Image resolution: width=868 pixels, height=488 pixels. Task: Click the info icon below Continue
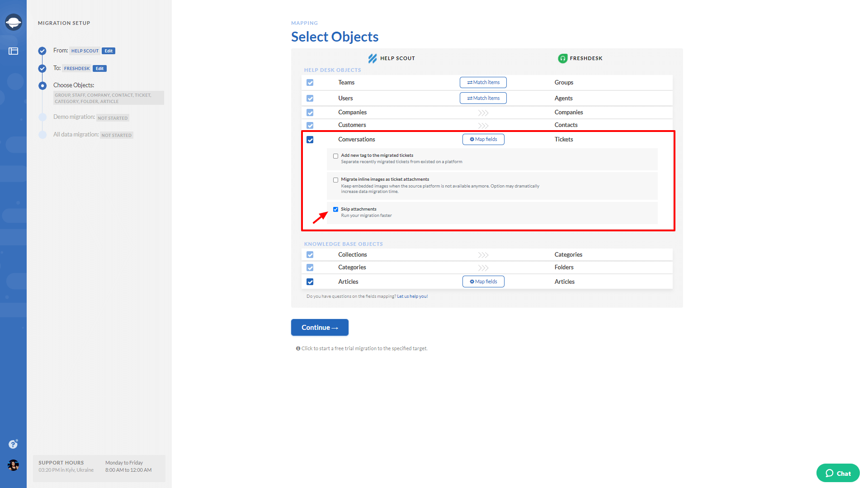(x=298, y=348)
